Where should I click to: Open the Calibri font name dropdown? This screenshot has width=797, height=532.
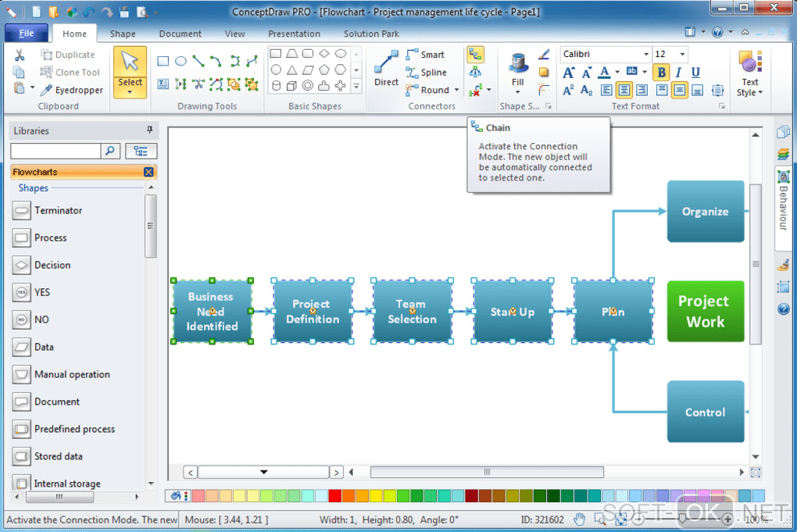(x=646, y=55)
